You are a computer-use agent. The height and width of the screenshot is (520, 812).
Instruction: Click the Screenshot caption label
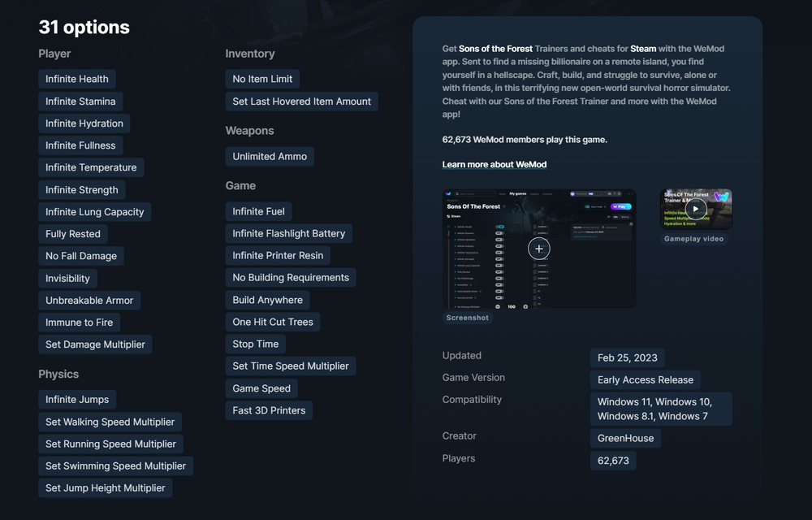(467, 318)
